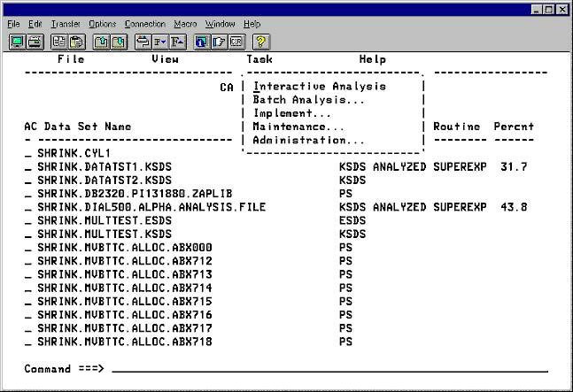
Task: Open the Connection menu in menu bar
Action: pyautogui.click(x=144, y=23)
